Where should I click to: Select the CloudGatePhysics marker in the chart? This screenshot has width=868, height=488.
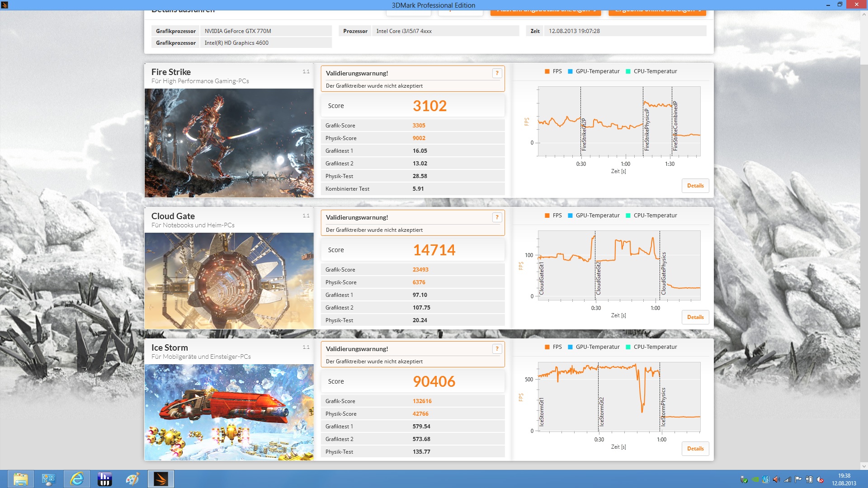point(664,274)
